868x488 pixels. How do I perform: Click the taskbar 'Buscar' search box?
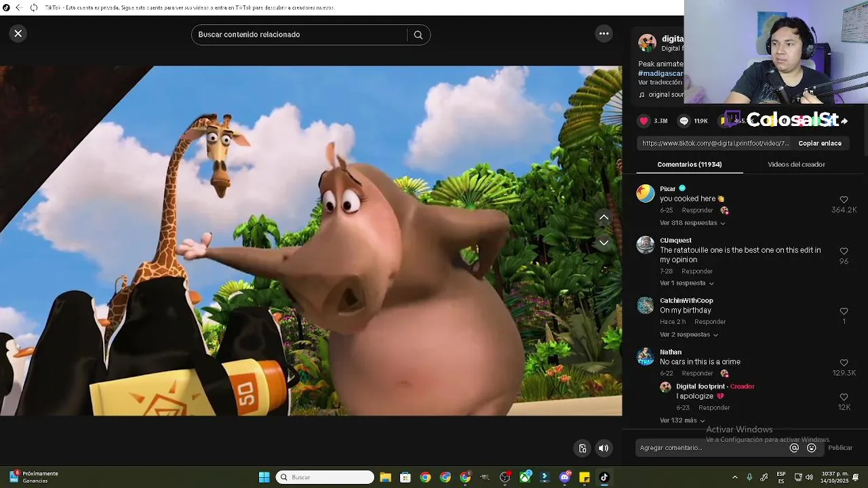(325, 477)
